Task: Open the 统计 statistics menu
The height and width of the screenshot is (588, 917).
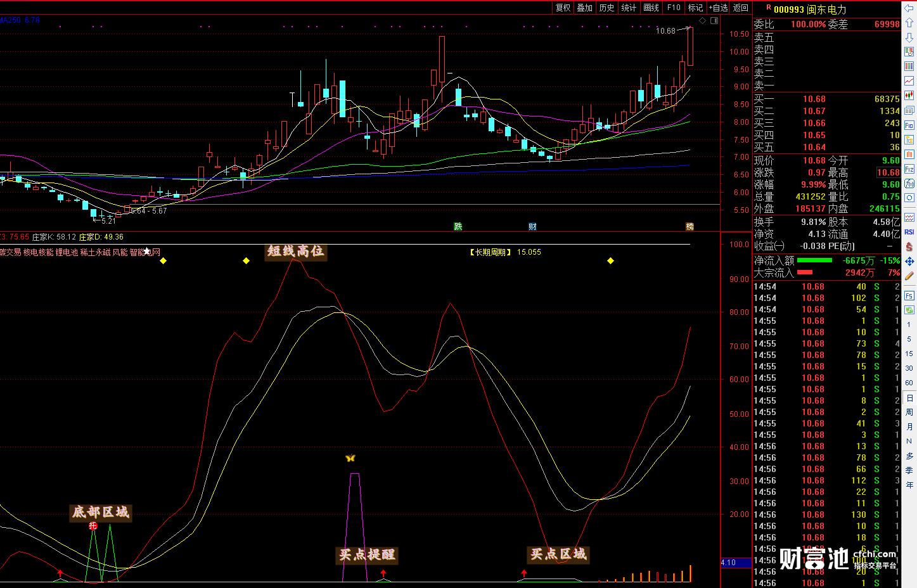Action: pos(629,8)
